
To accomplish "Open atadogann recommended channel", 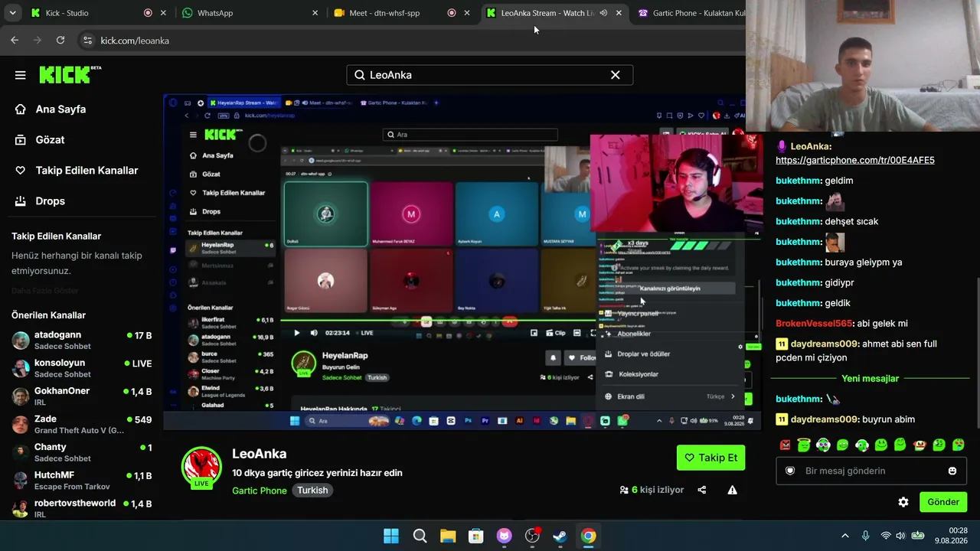I will click(81, 340).
